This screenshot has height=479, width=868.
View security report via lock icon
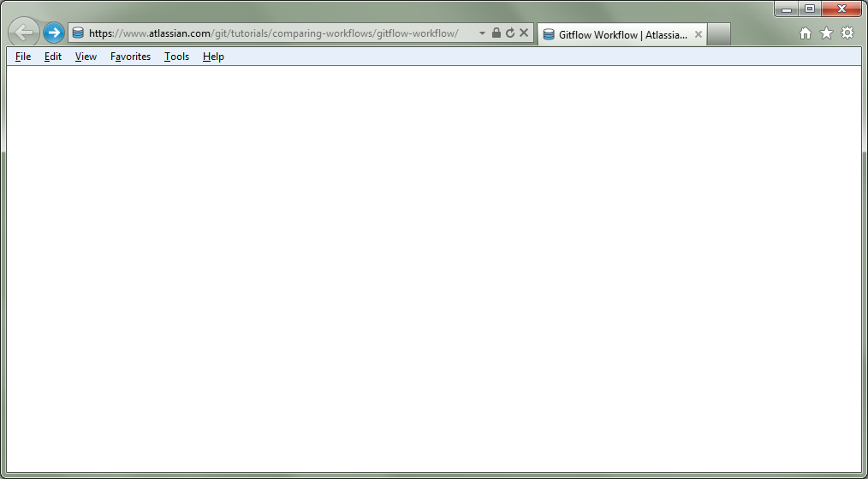pos(496,33)
